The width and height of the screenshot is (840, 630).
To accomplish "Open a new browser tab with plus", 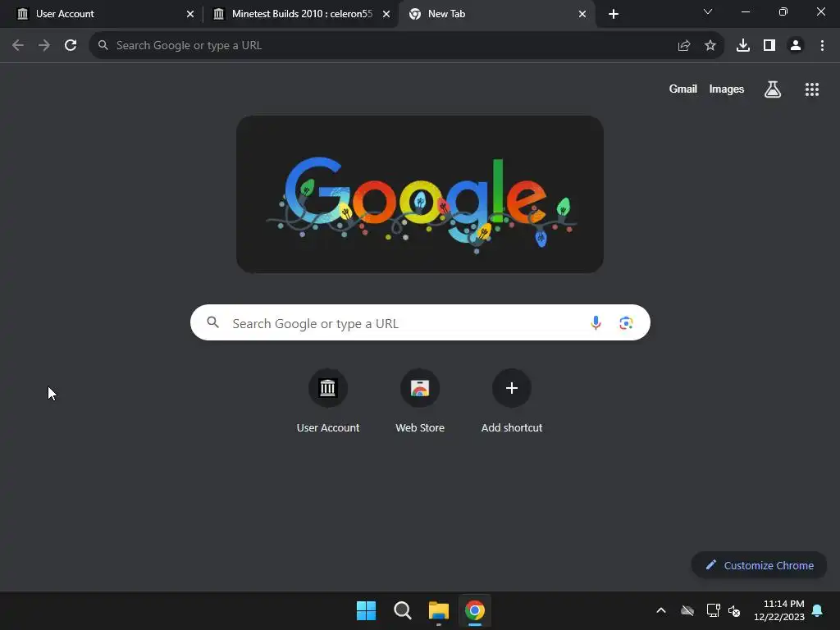I will [x=614, y=14].
